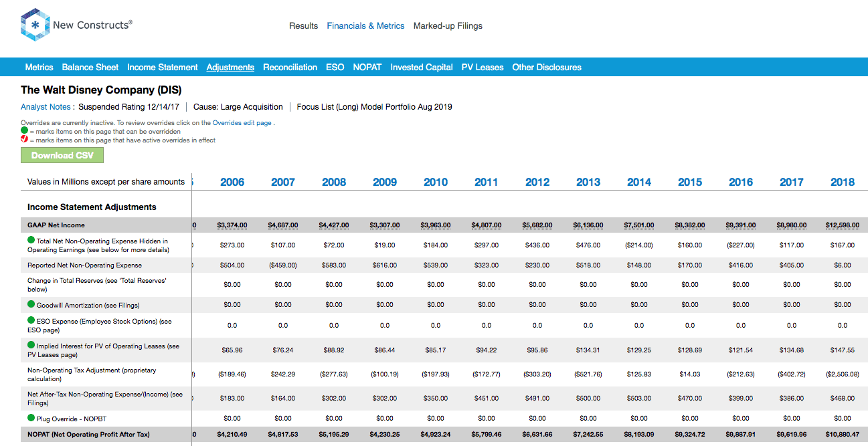This screenshot has width=868, height=446.
Task: Click the Change in Total Reserves row label
Action: (x=97, y=285)
